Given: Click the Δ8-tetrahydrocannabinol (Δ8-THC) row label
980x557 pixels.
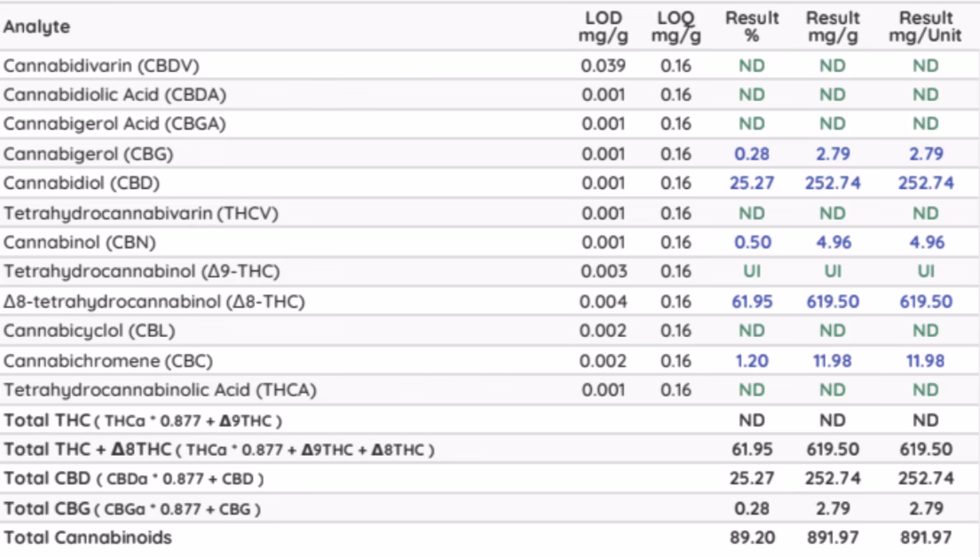Looking at the screenshot, I should [x=154, y=302].
